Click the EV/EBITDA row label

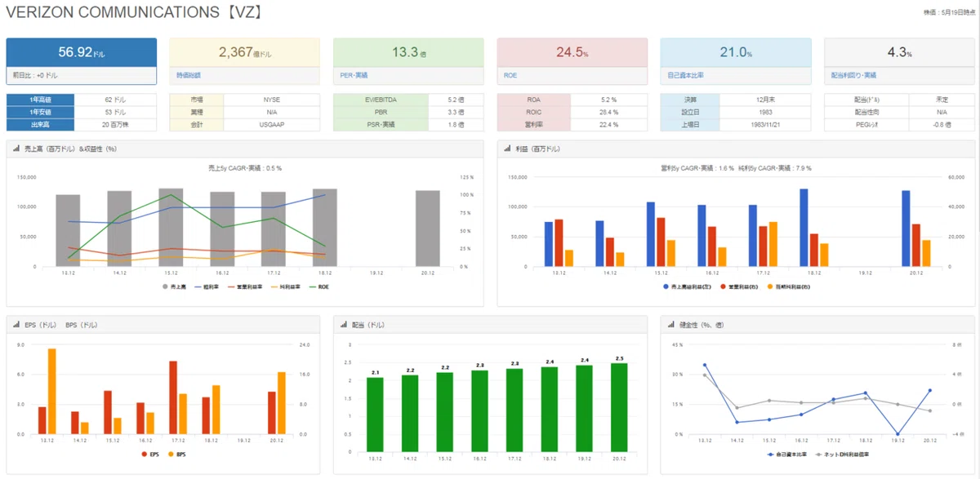point(380,99)
